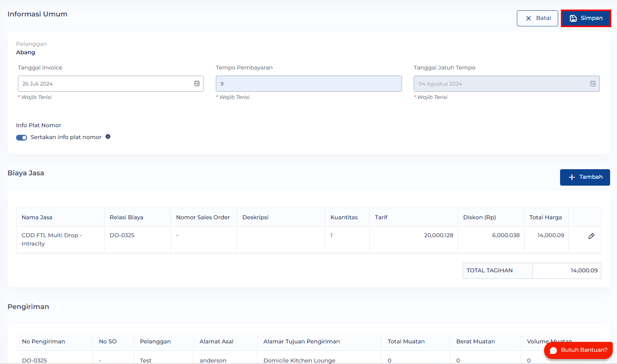
Task: Click the Tanggal Jatuh Tempo date field
Action: pyautogui.click(x=500, y=84)
